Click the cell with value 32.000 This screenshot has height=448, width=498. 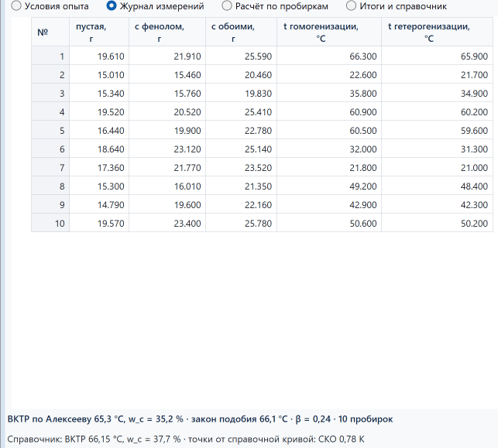[x=329, y=149]
